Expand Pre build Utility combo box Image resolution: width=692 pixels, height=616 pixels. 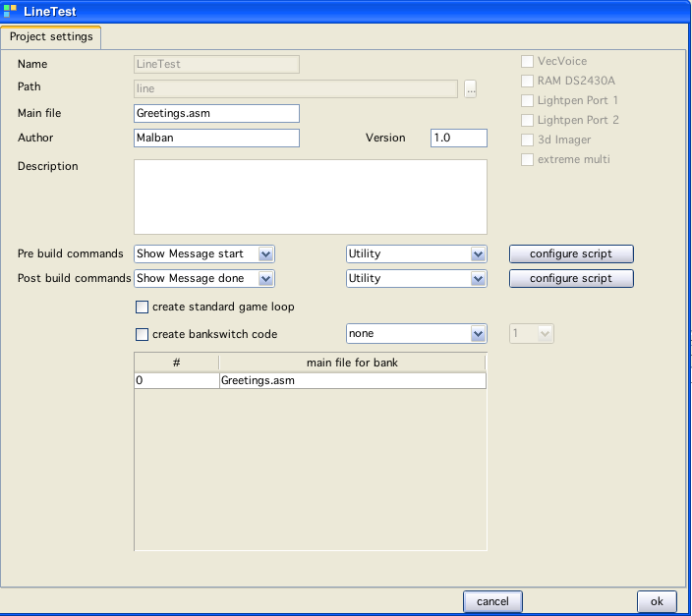click(x=478, y=253)
